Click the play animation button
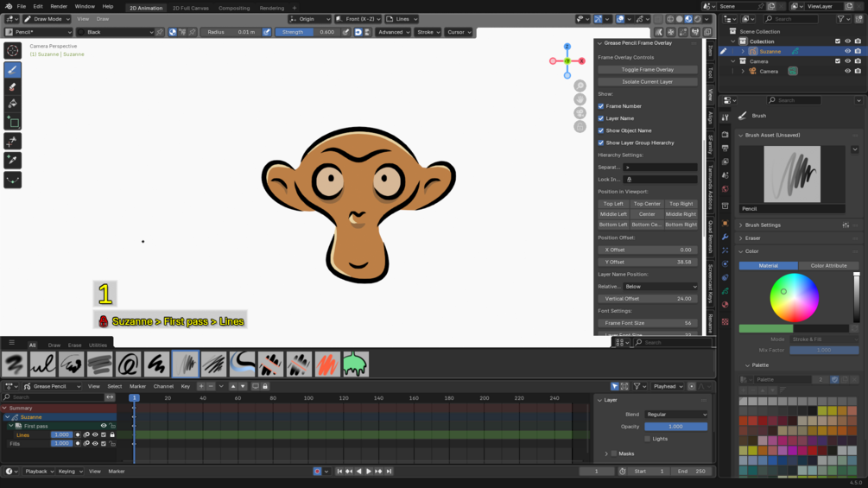The image size is (868, 488). (369, 472)
